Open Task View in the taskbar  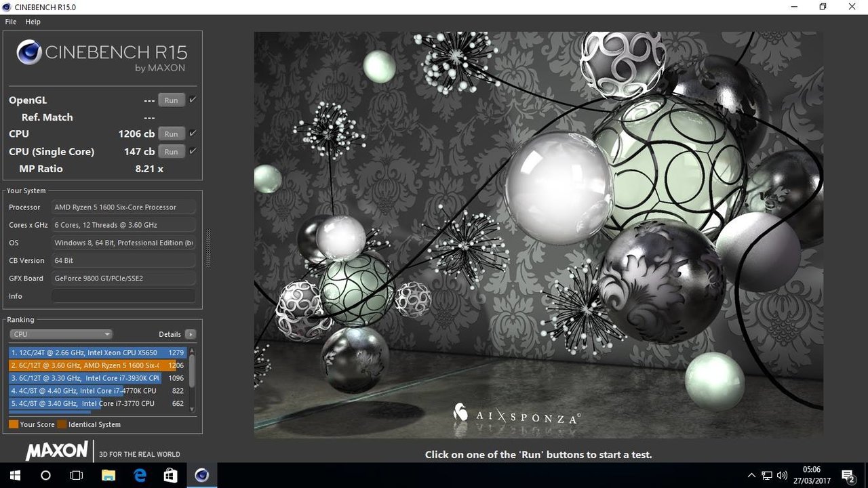pos(77,475)
